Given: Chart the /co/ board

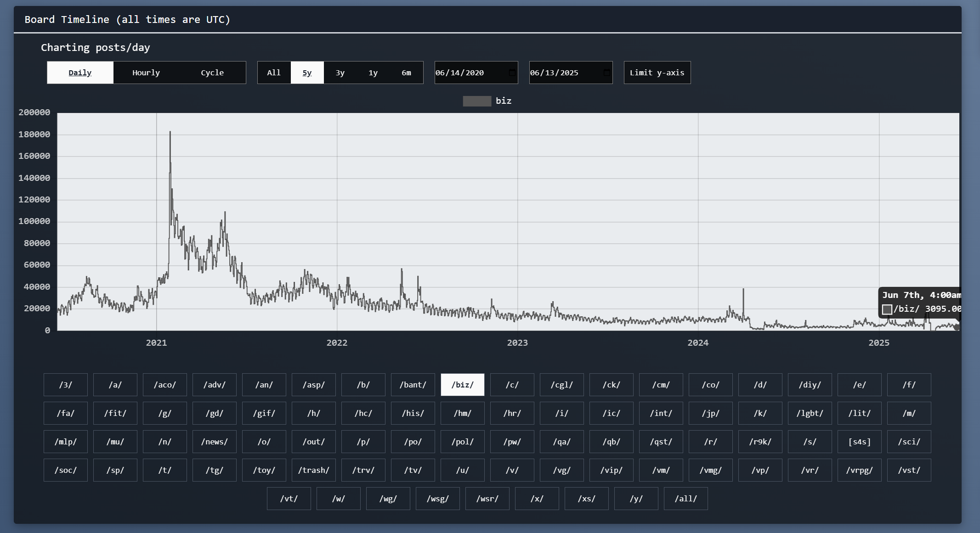Looking at the screenshot, I should coord(711,385).
